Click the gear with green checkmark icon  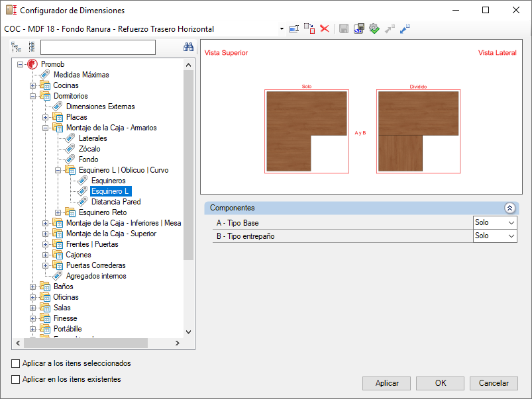(x=374, y=28)
